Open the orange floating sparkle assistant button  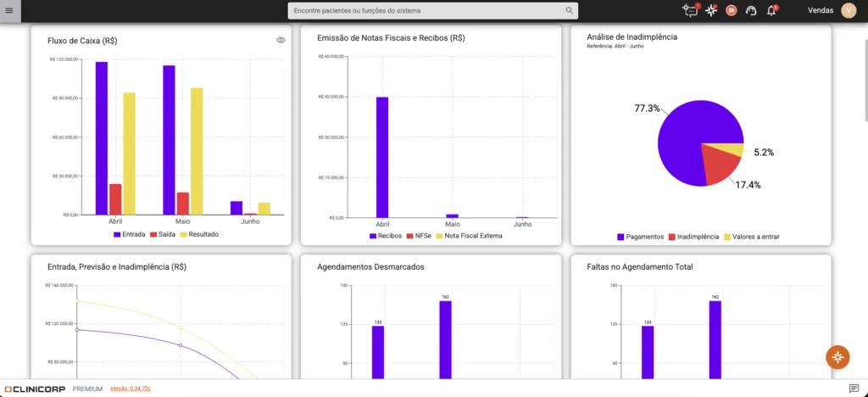[837, 356]
